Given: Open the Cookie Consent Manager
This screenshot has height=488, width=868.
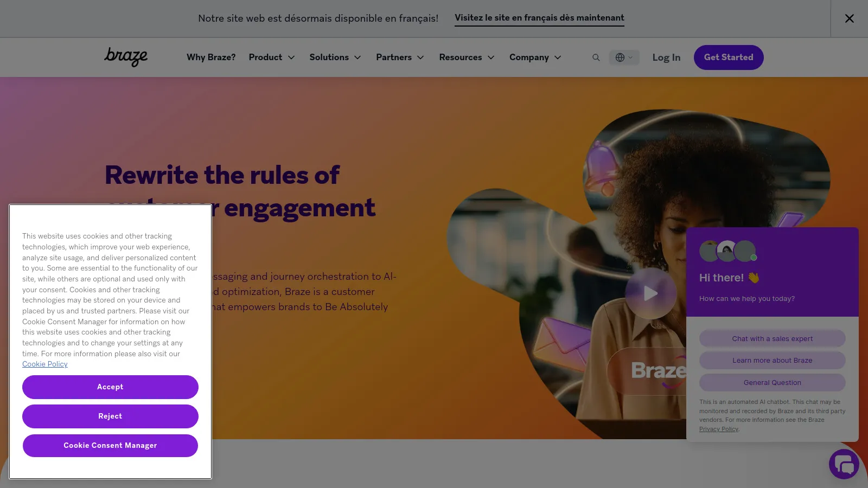Looking at the screenshot, I should click(x=110, y=445).
